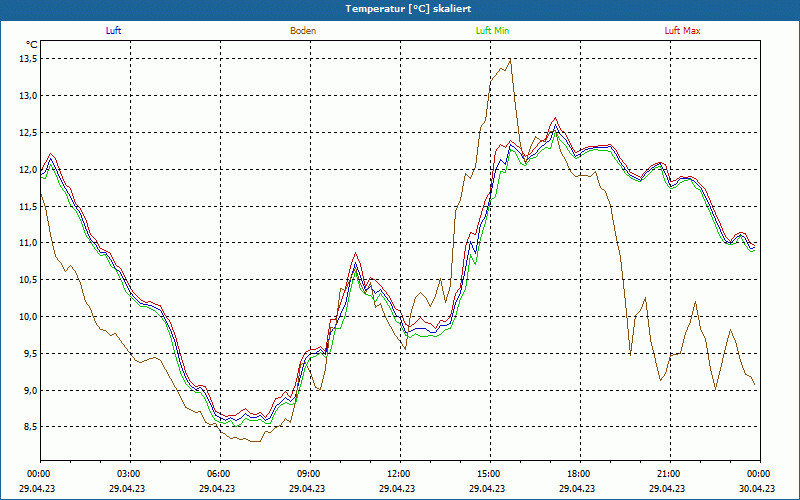Click the °C unit label above y-axis
This screenshot has width=800, height=500.
point(32,44)
